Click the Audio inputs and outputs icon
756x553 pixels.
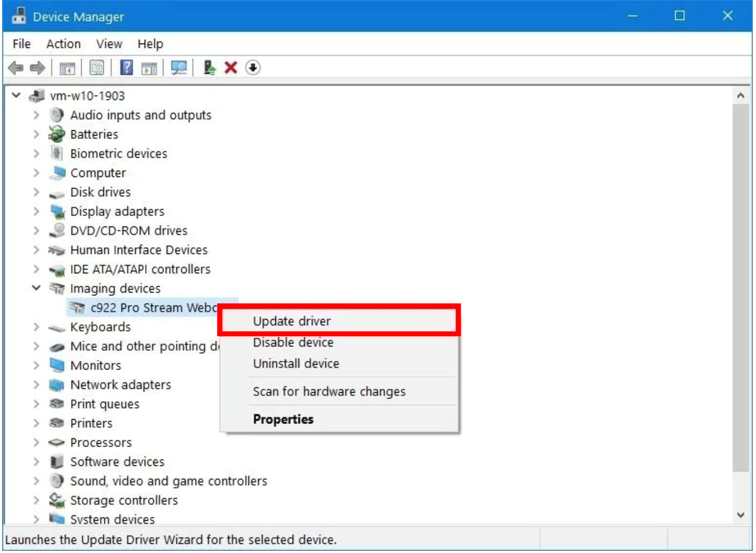(57, 115)
